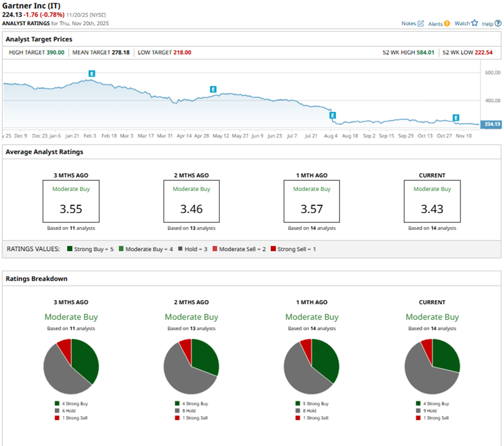Image resolution: width=504 pixels, height=446 pixels.
Task: Click the current ratings pie chart
Action: 432,367
